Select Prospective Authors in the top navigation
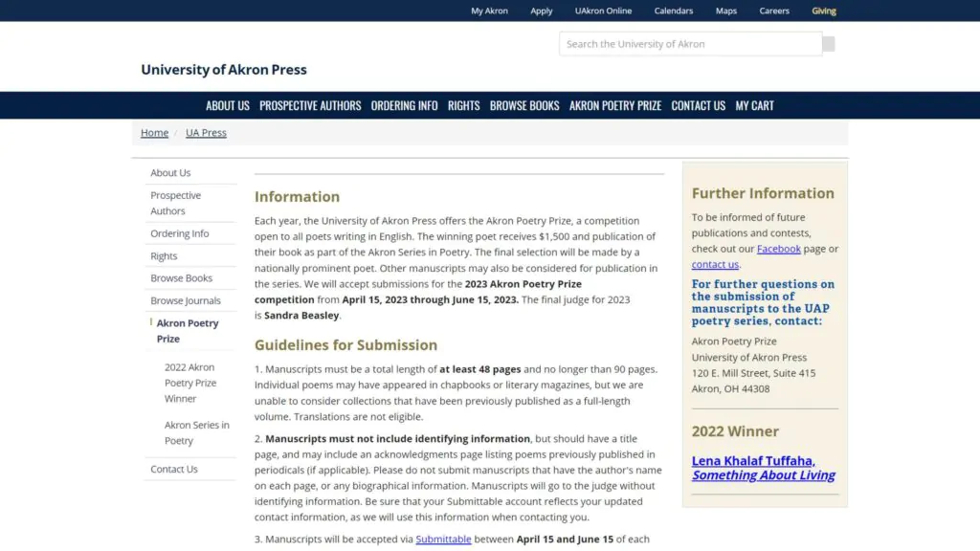This screenshot has width=980, height=551. coord(310,106)
